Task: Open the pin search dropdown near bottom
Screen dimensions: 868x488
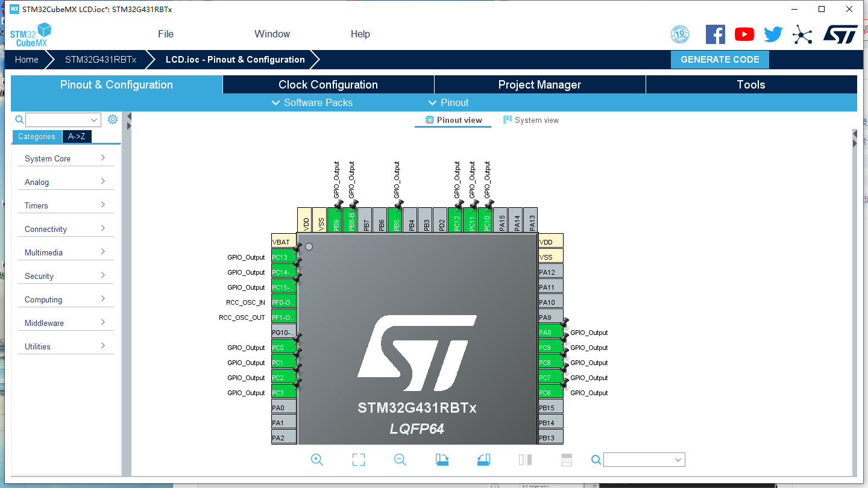Action: 644,459
